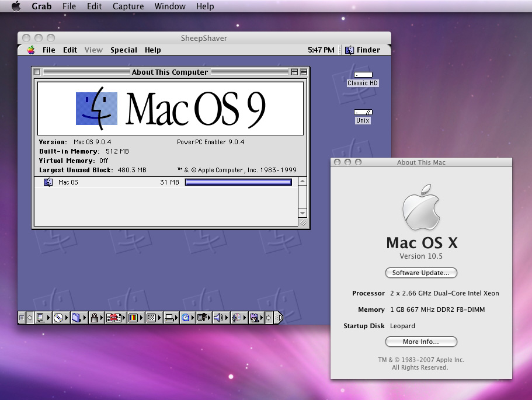This screenshot has height=400, width=532.
Task: Open the Classic HD disk icon
Action: click(x=363, y=76)
